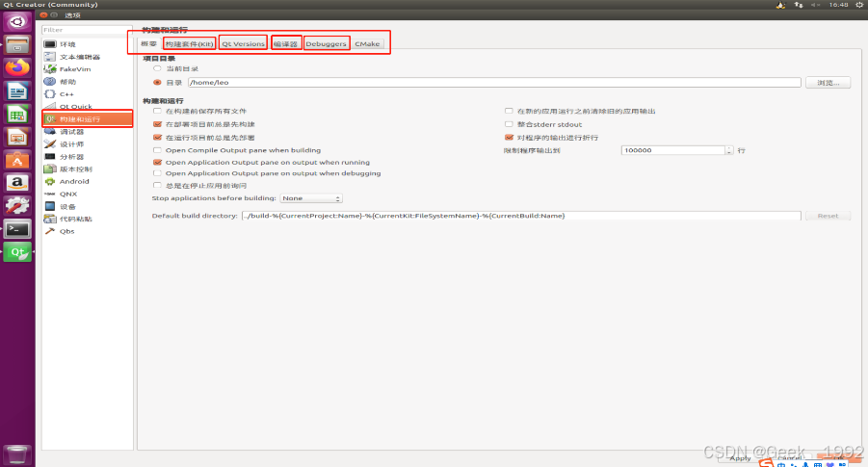Viewport: 868px width, 467px height.
Task: Open LibreOffice Writer from the dock
Action: click(17, 91)
